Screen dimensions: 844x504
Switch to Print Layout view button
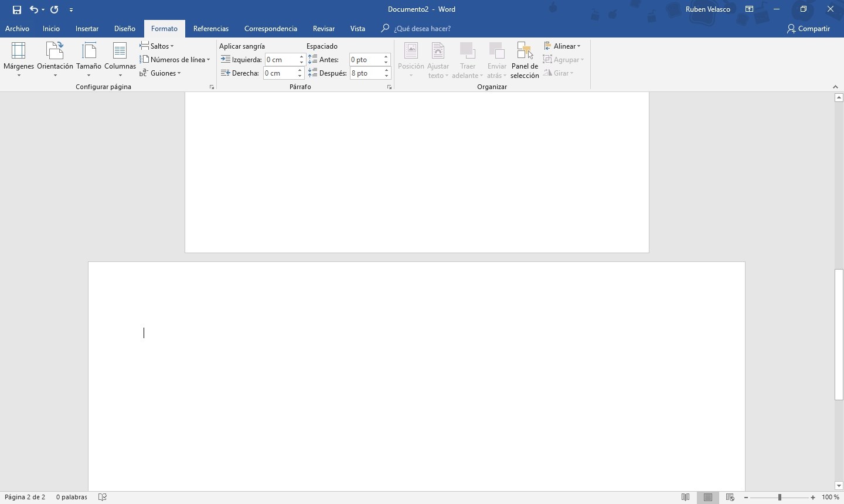pos(708,497)
